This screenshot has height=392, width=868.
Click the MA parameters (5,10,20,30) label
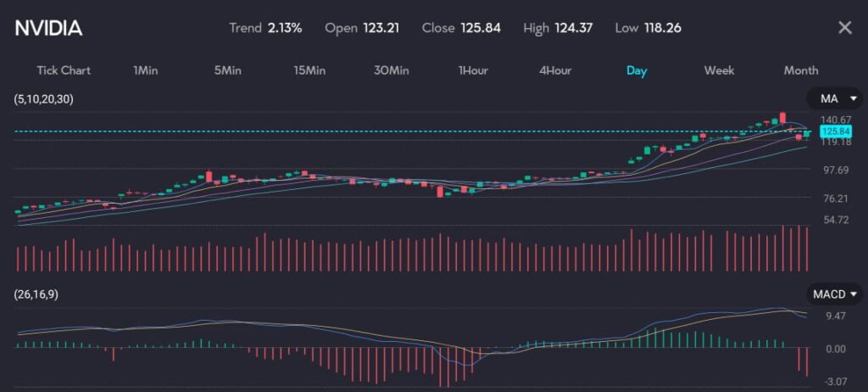(44, 99)
